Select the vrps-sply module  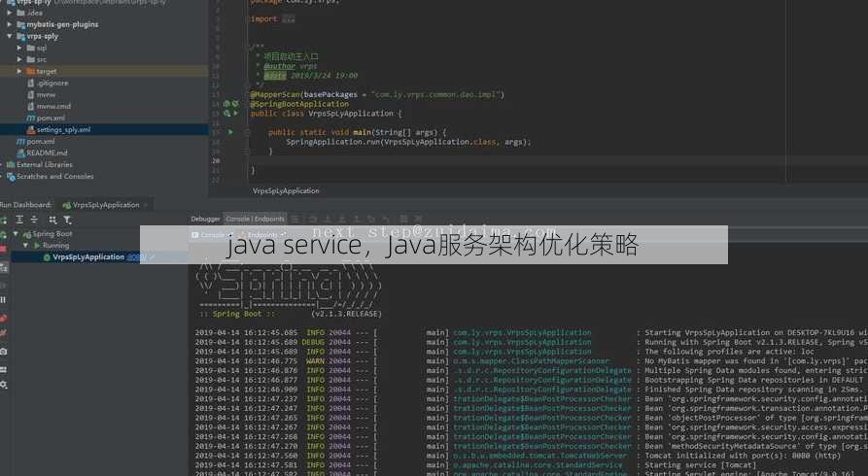42,36
